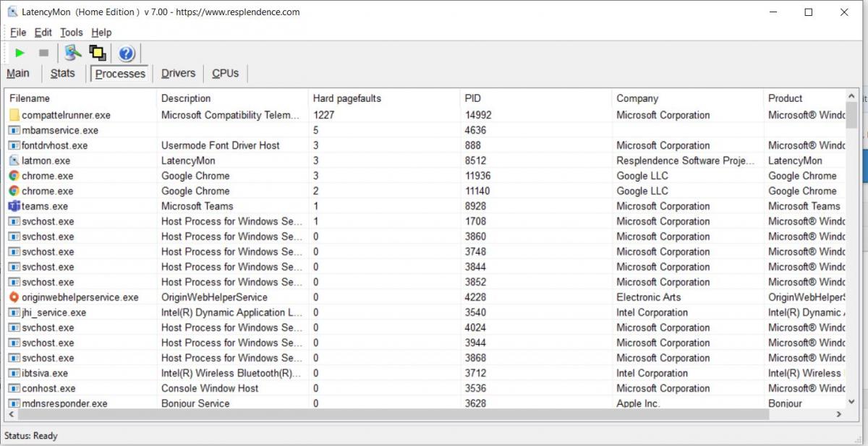Click the conhost.exe file icon
The width and height of the screenshot is (868, 446).
click(x=14, y=388)
